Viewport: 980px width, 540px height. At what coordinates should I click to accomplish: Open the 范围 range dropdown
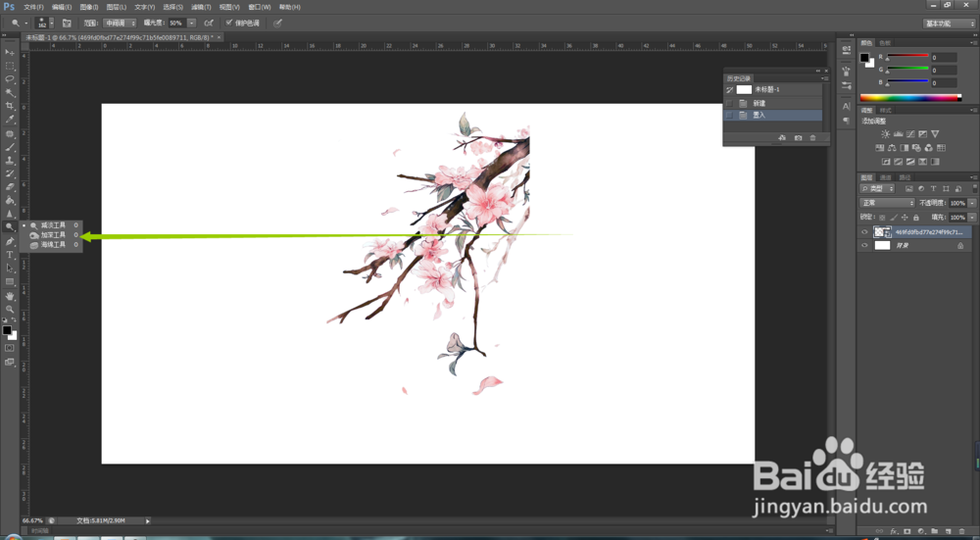coord(120,24)
